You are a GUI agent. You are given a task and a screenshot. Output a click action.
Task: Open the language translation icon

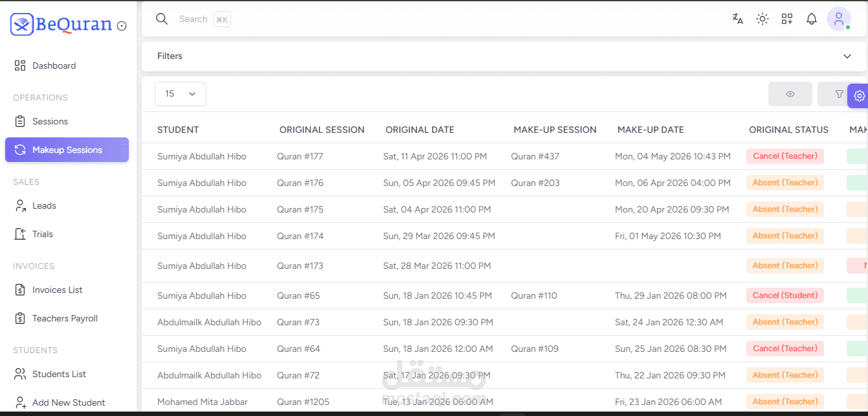click(x=737, y=19)
